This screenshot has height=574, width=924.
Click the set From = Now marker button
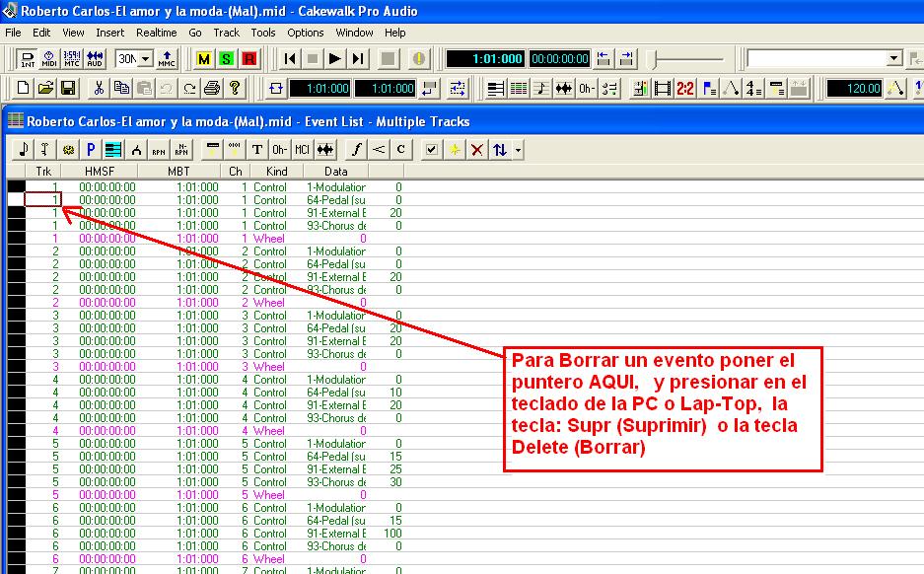pyautogui.click(x=603, y=58)
